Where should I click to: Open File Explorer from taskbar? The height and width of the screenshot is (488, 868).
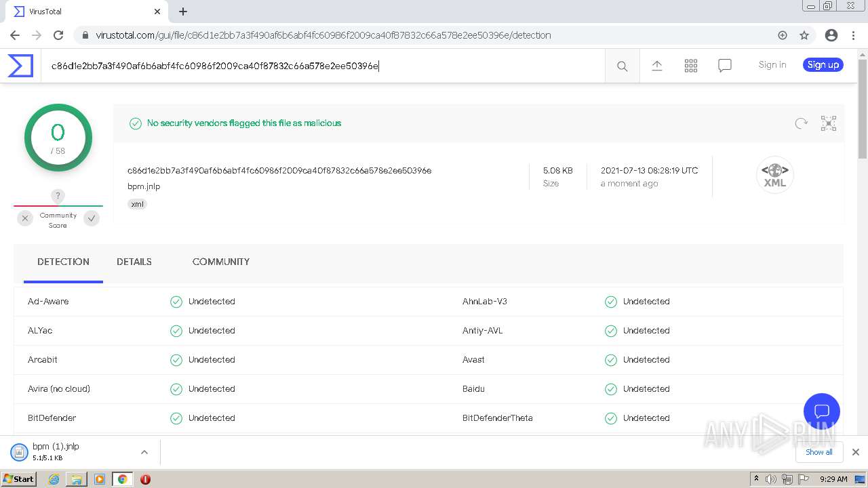coord(77,479)
